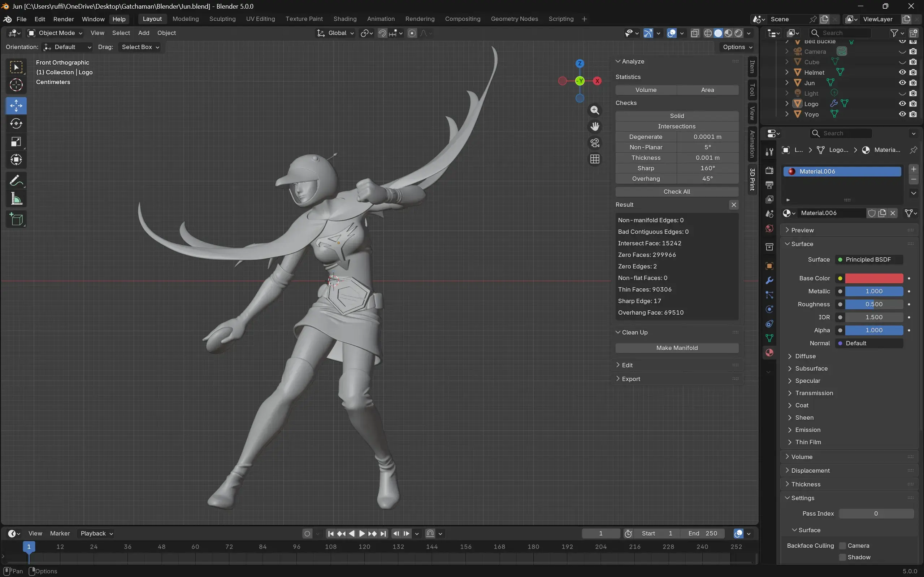Click the viewport pan hand icon
This screenshot has width=924, height=577.
coord(594,126)
